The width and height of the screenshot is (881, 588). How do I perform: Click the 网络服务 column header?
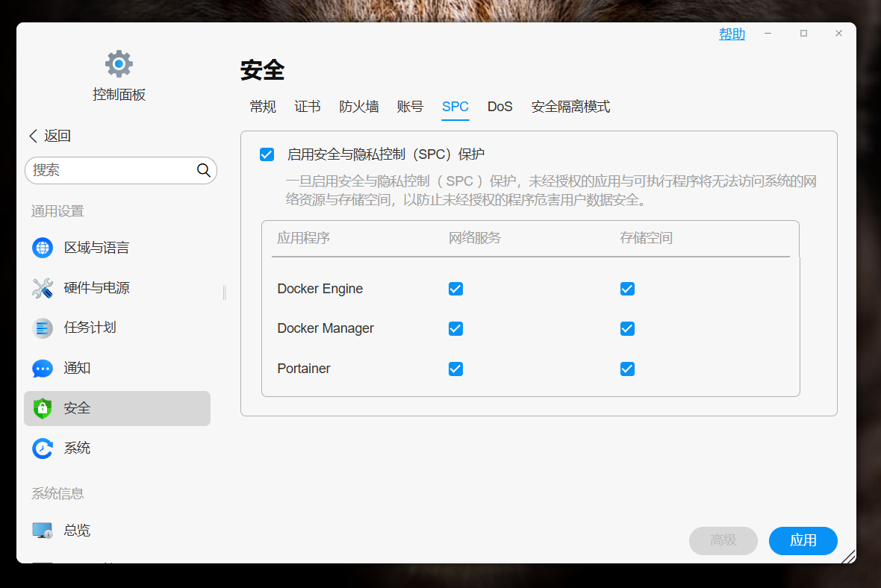[x=475, y=238]
